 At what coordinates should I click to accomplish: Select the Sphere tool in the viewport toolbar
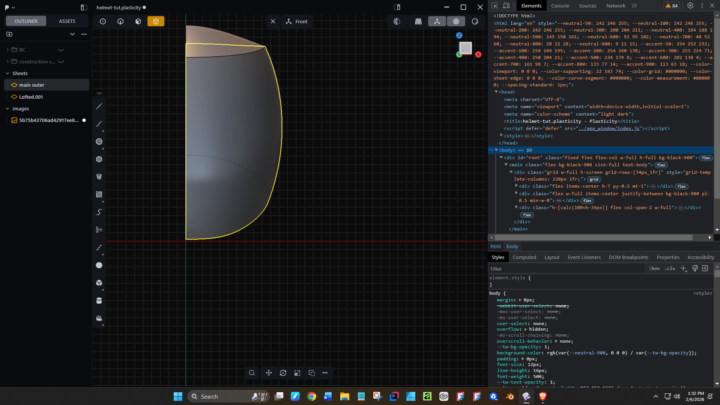coord(99,265)
